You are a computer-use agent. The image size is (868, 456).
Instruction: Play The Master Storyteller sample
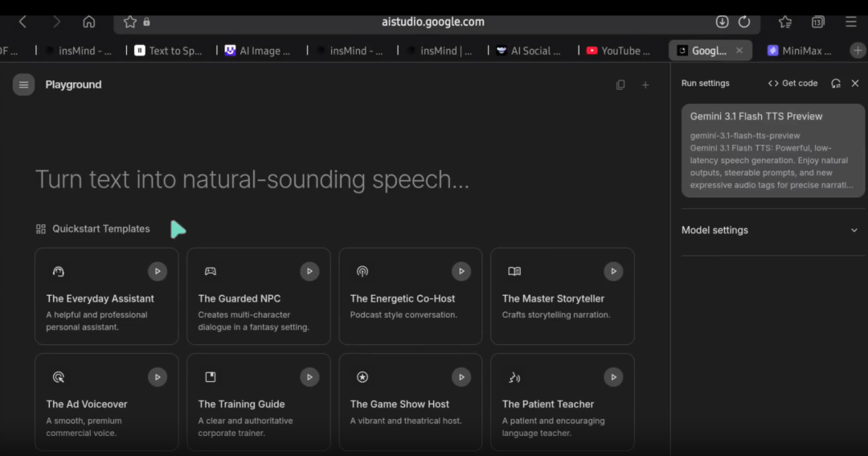point(613,271)
